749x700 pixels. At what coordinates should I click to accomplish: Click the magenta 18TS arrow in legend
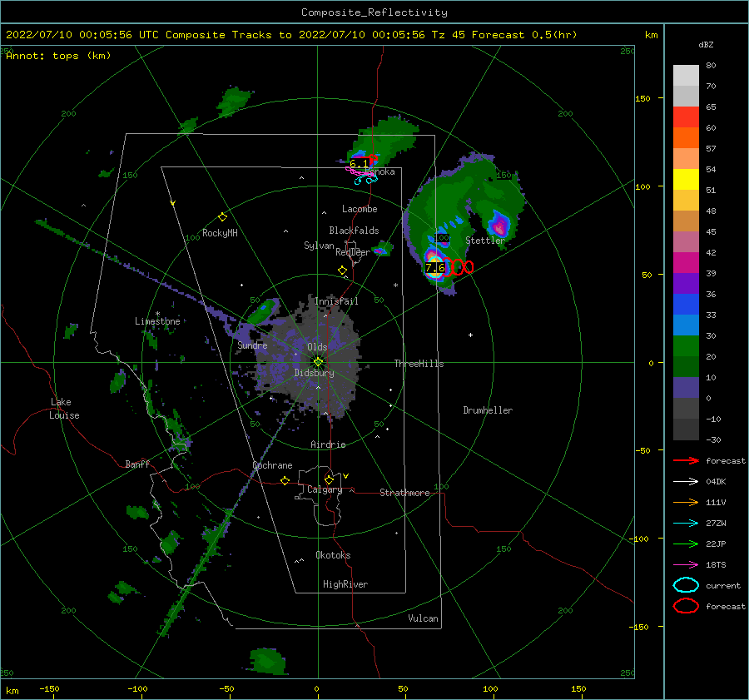coord(686,565)
